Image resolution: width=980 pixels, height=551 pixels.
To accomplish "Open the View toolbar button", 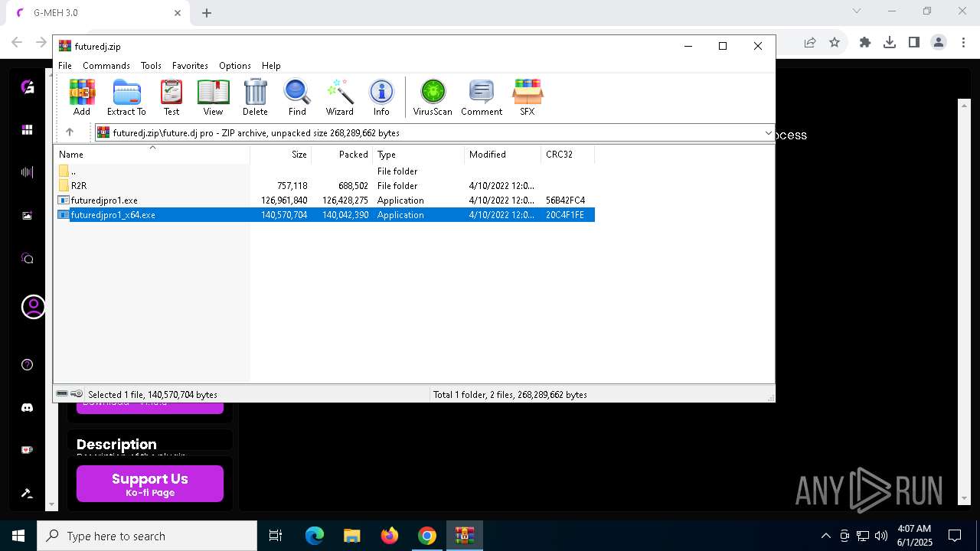I will (x=213, y=97).
